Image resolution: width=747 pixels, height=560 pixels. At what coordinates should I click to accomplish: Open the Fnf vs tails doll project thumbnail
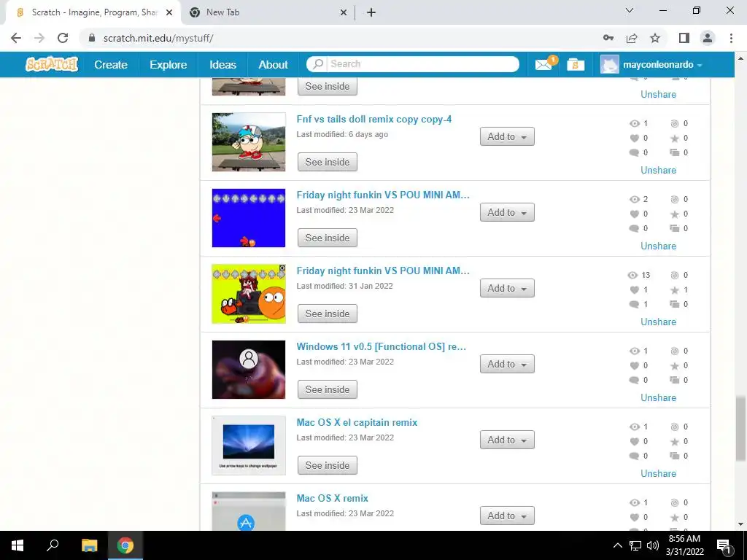click(x=249, y=142)
